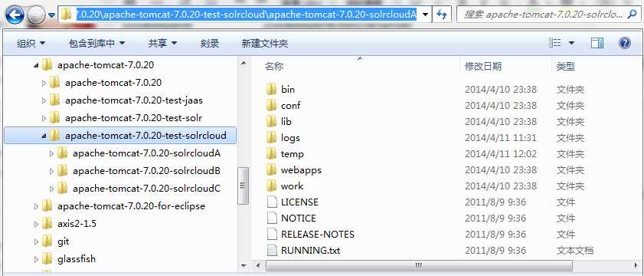Open the 共享 menu
Screen dimensions: 644x276
tap(162, 43)
